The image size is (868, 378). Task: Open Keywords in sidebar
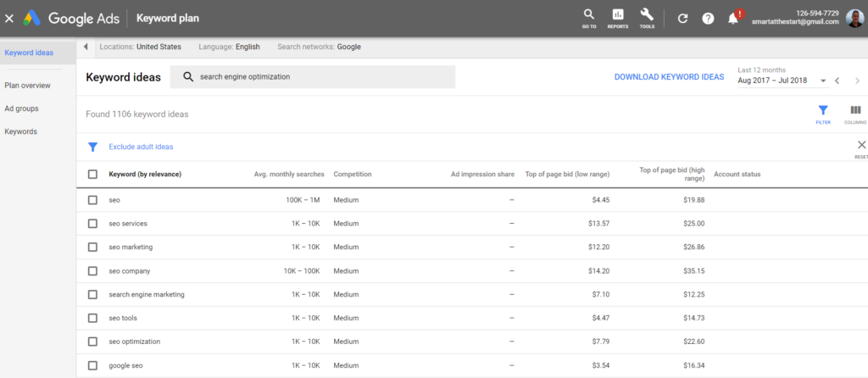tap(20, 131)
